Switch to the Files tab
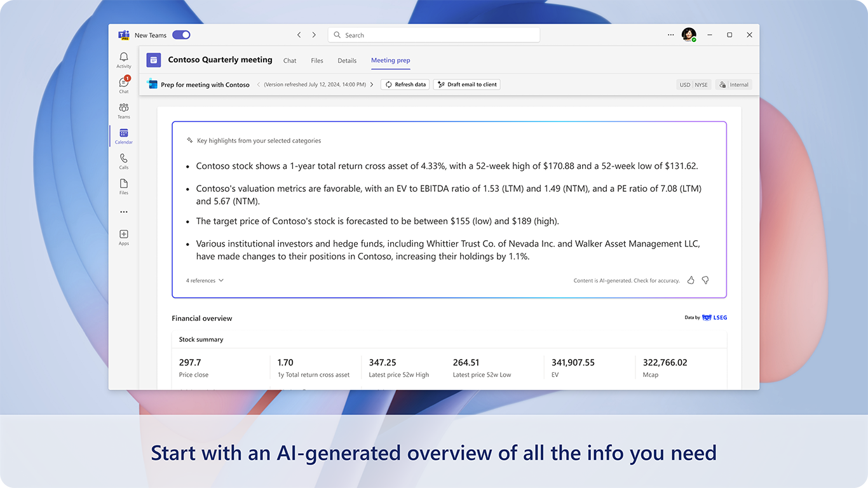This screenshot has height=488, width=868. pos(317,60)
